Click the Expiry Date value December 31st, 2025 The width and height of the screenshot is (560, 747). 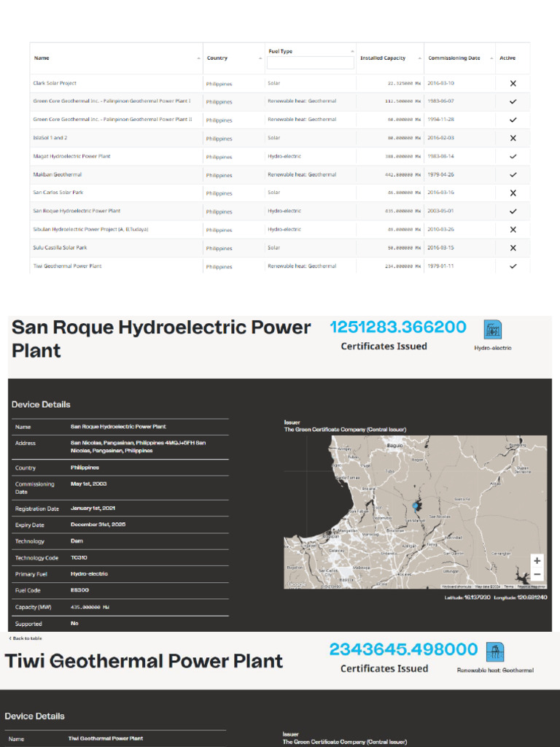pyautogui.click(x=98, y=525)
